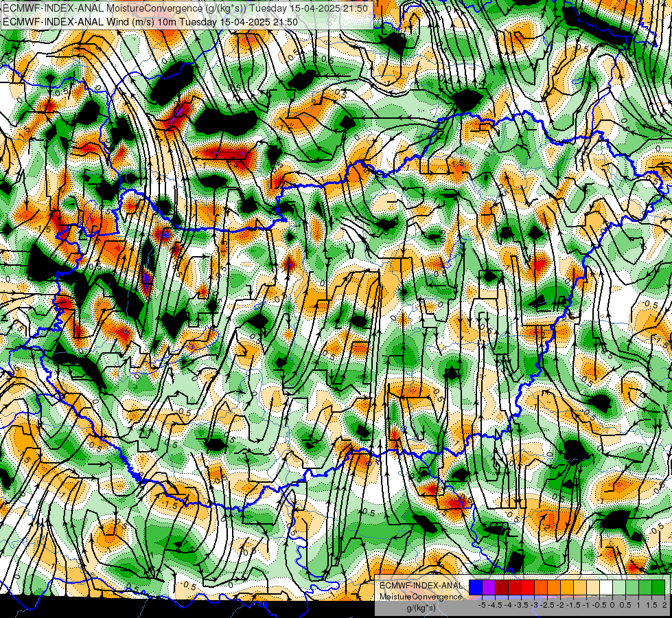The height and width of the screenshot is (618, 672).
Task: Click the legend tick value -4.5
Action: tap(496, 605)
